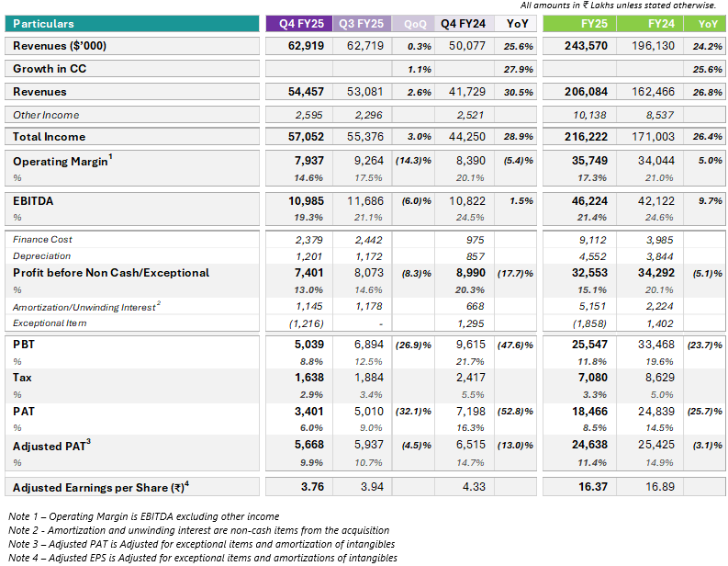Click the Total Income row label

pyautogui.click(x=50, y=137)
